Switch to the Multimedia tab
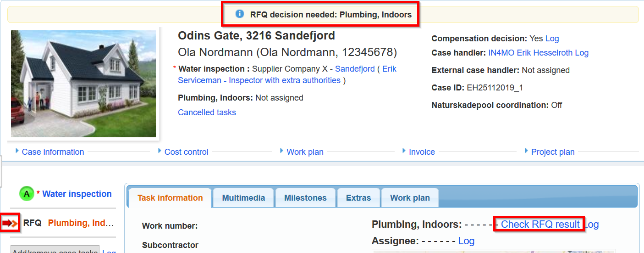Viewport: 644px width, 253px height. point(243,198)
